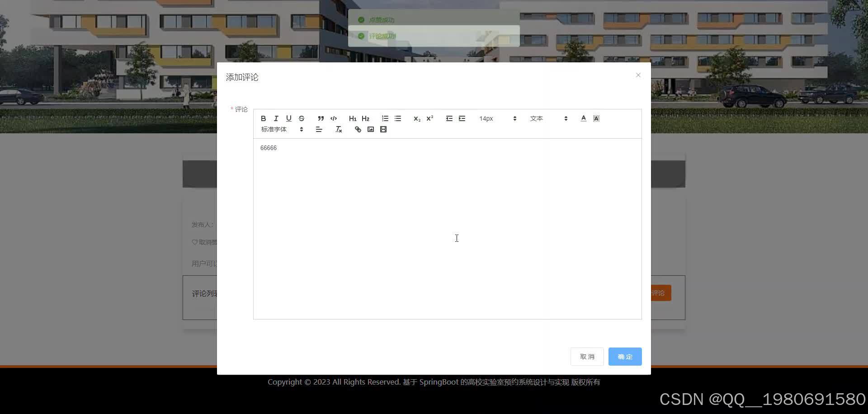Screen dimensions: 868x414
Task: Apply bold formatting in the comment editor
Action: (x=264, y=118)
